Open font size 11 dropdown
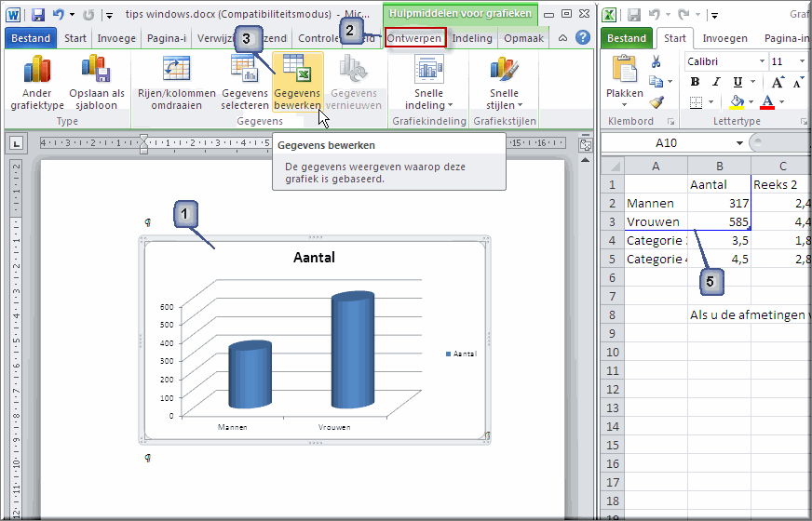 coord(801,61)
